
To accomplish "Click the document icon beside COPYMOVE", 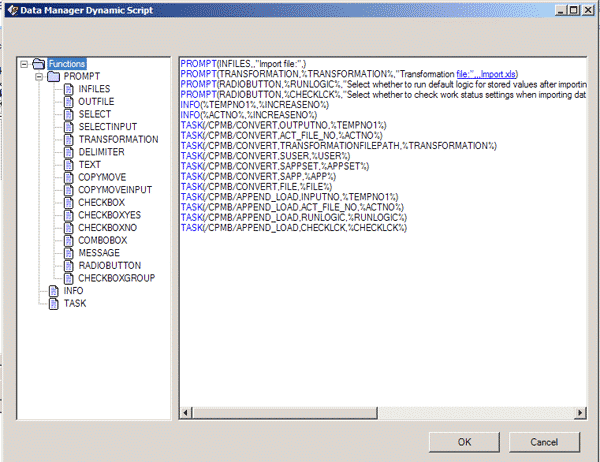I will [69, 178].
